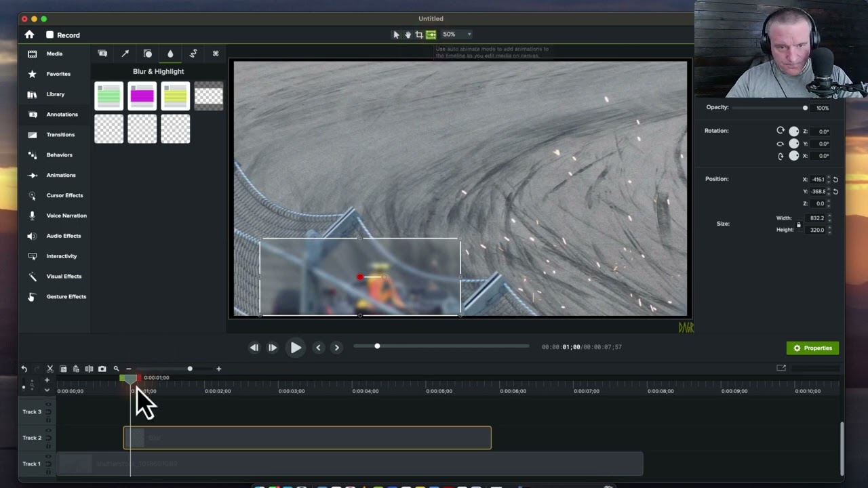The image size is (868, 488).
Task: Zoom in the timeline with plus
Action: tap(218, 369)
